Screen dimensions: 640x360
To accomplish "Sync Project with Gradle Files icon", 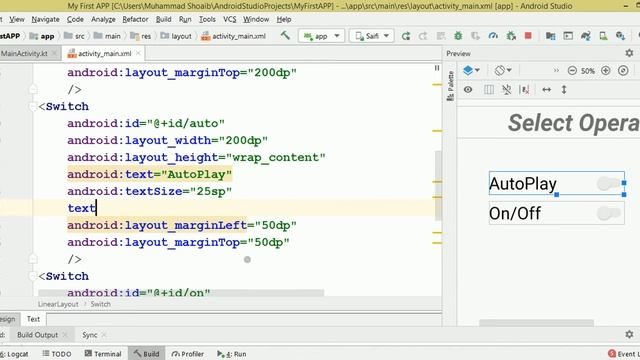I will [x=586, y=36].
